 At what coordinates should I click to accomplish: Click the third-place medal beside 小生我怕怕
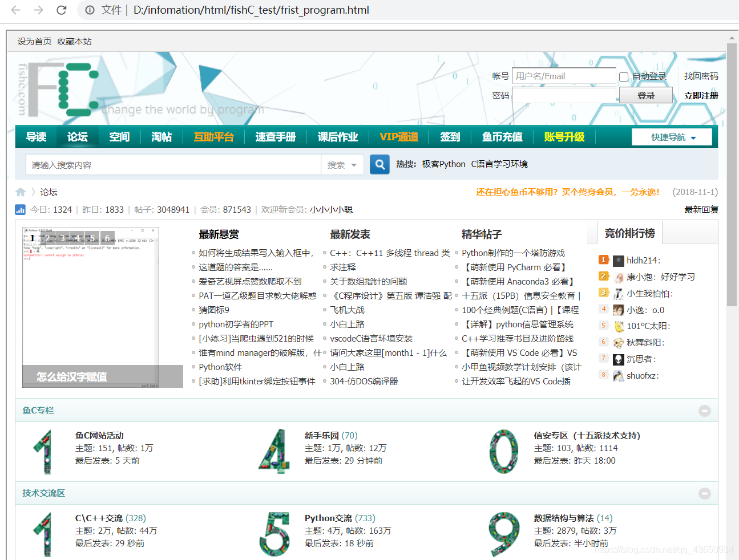point(604,293)
